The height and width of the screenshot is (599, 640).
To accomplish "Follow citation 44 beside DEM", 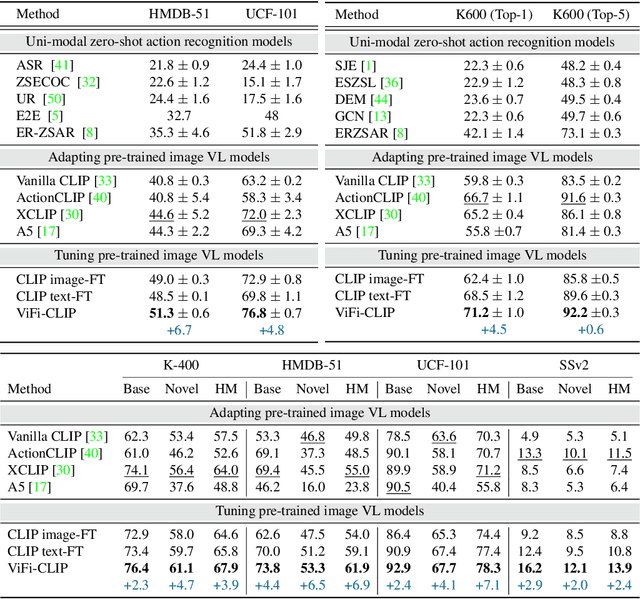I will coord(380,97).
